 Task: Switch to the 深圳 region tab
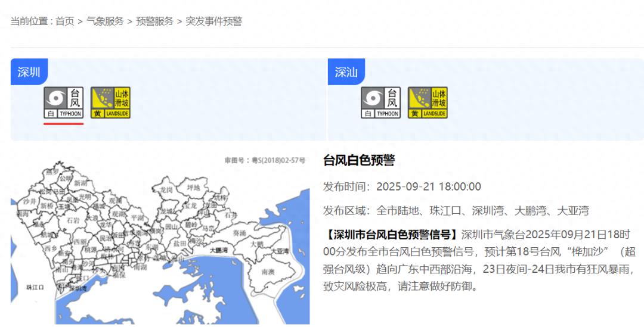point(29,72)
